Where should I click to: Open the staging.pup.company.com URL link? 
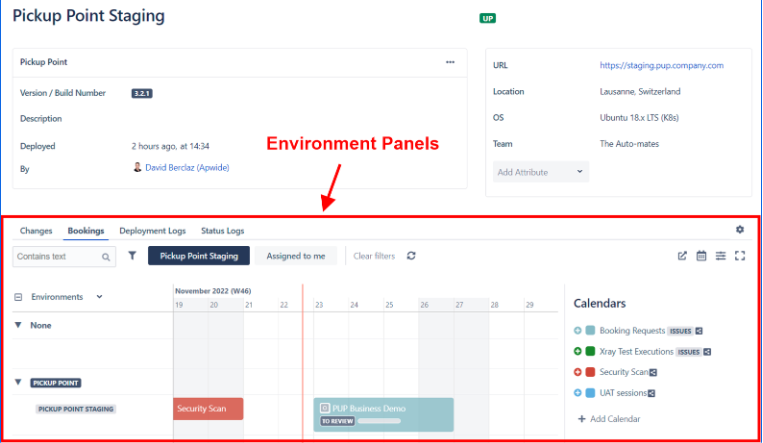click(x=661, y=65)
